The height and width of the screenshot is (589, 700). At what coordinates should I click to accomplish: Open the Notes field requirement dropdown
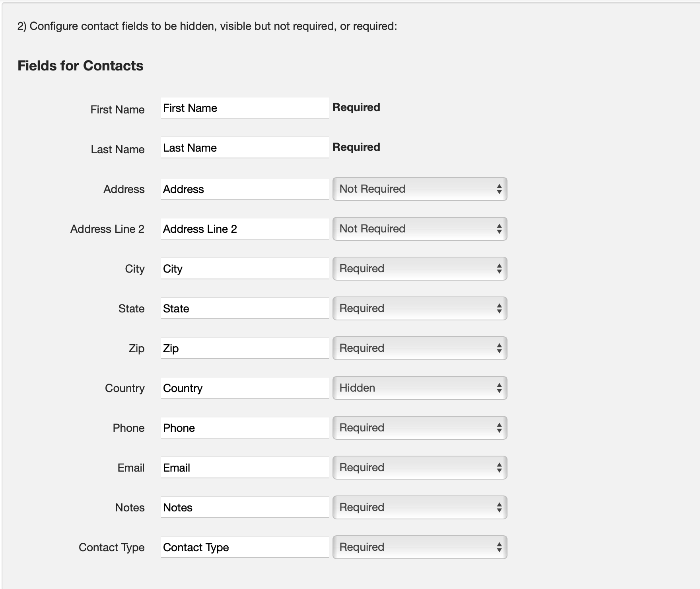(x=420, y=507)
